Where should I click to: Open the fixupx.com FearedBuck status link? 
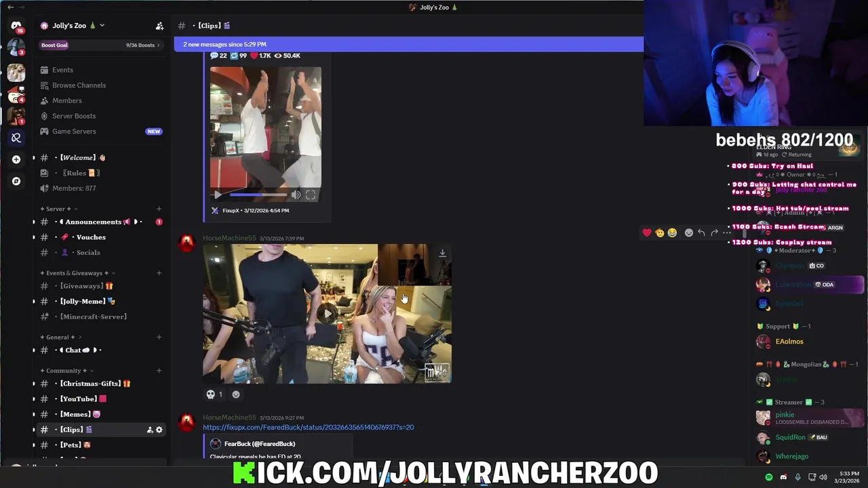pyautogui.click(x=308, y=427)
